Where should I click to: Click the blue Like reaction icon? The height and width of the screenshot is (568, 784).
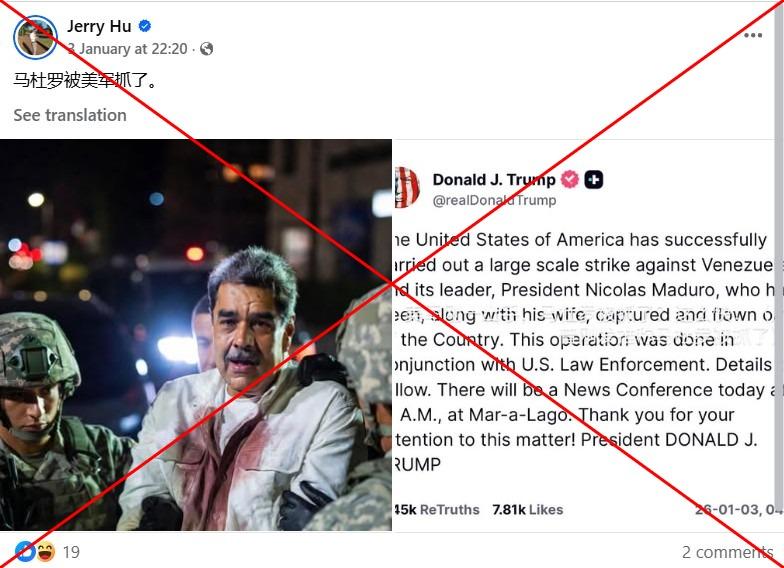pyautogui.click(x=24, y=551)
